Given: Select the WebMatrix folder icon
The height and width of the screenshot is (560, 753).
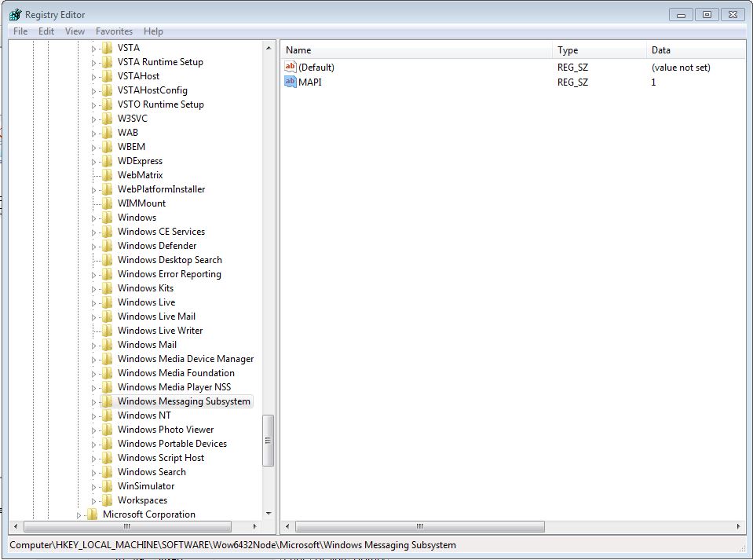Looking at the screenshot, I should point(108,175).
